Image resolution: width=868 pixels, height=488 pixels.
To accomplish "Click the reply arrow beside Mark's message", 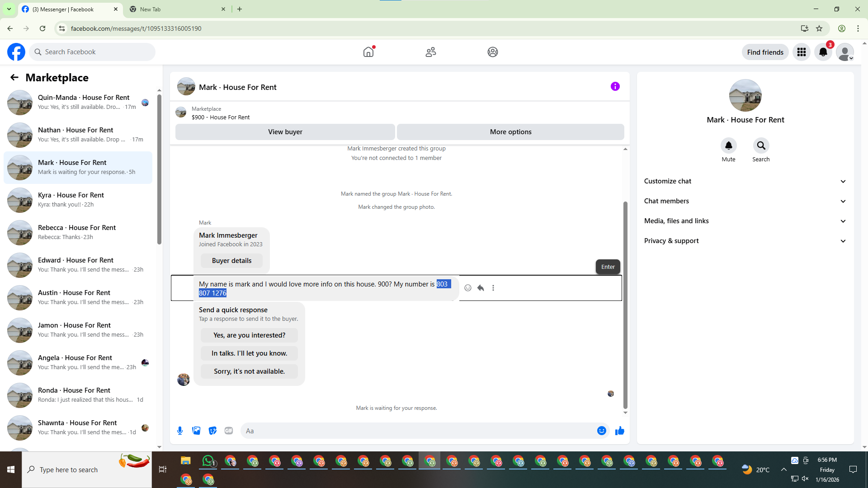I will pos(481,288).
